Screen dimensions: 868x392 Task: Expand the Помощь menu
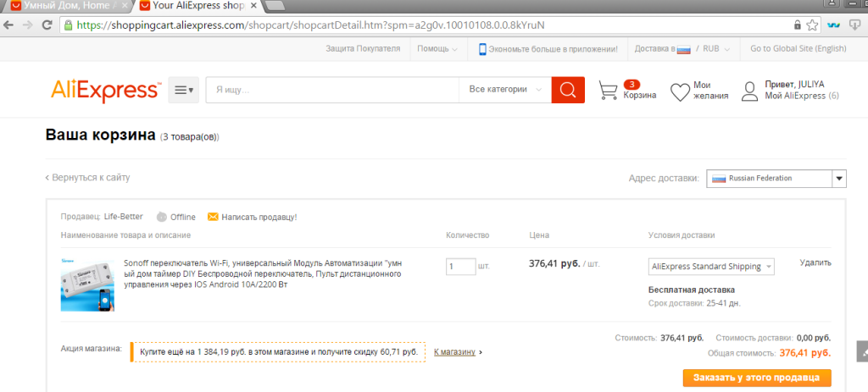coord(437,48)
